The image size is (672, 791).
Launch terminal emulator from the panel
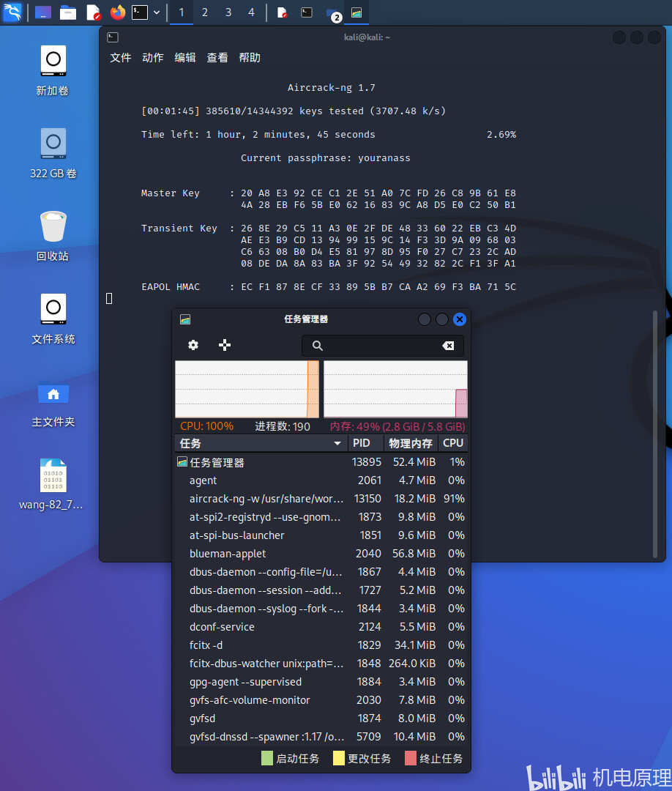click(x=140, y=12)
